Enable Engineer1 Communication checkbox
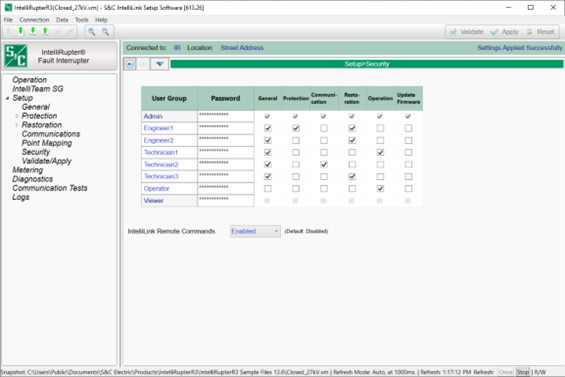 [324, 128]
